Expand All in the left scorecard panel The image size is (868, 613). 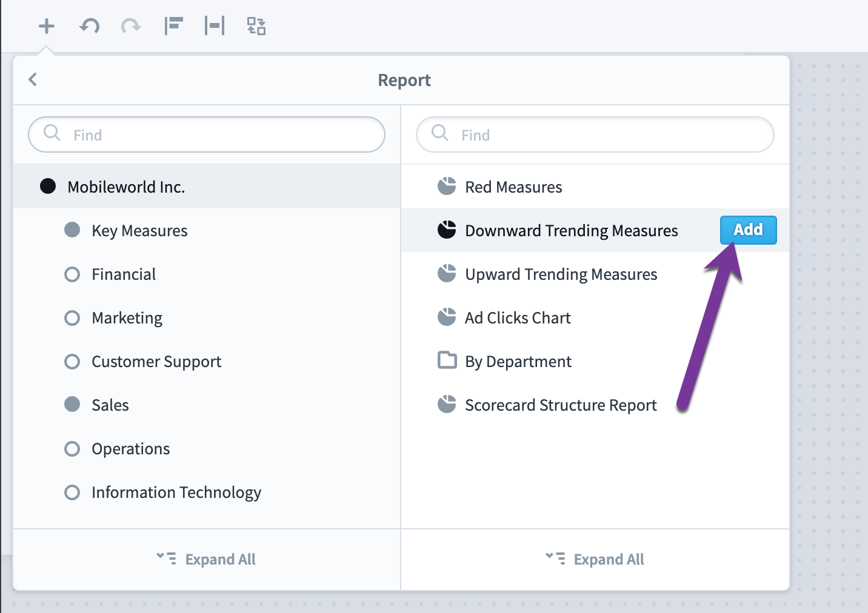[x=207, y=559]
